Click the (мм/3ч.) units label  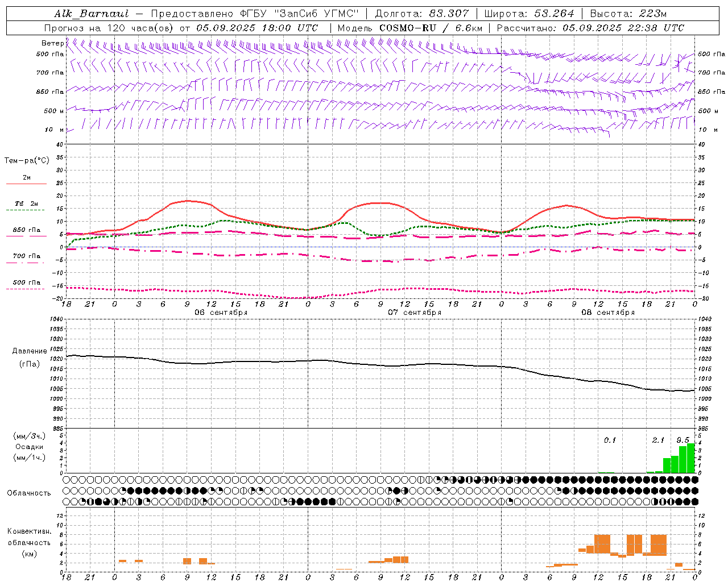point(30,436)
